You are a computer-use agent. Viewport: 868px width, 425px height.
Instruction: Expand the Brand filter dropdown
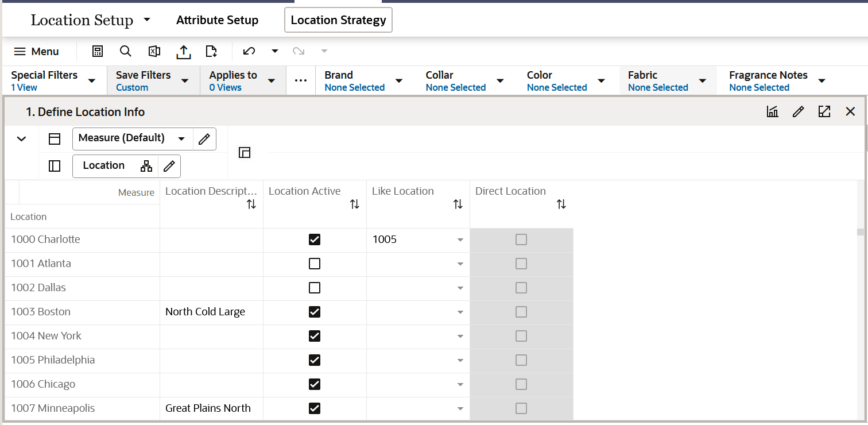[x=399, y=81]
